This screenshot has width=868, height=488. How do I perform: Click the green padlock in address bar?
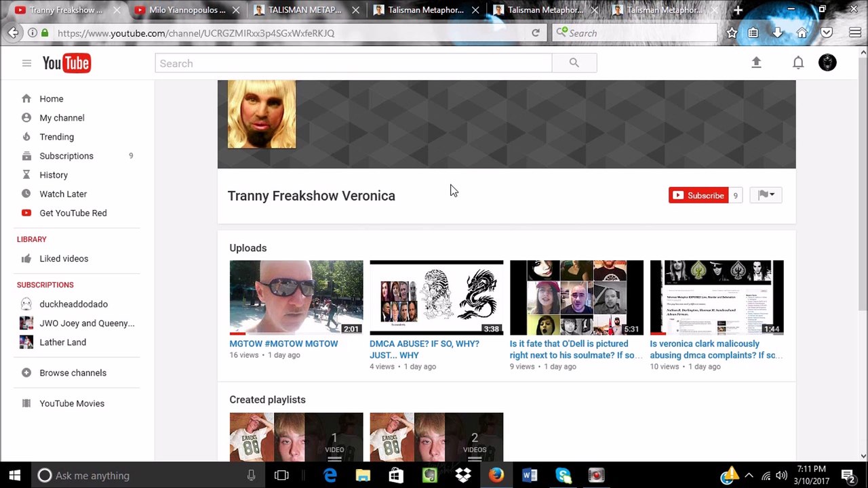pos(45,33)
